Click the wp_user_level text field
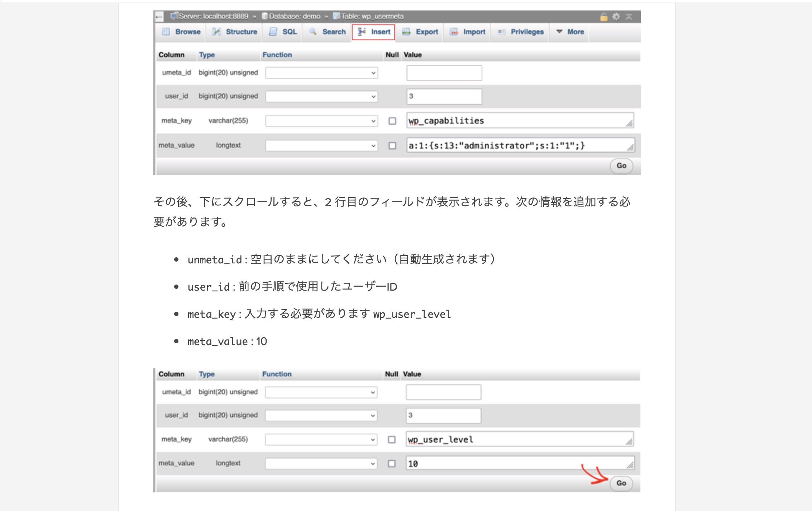The height and width of the screenshot is (511, 812). pos(520,439)
